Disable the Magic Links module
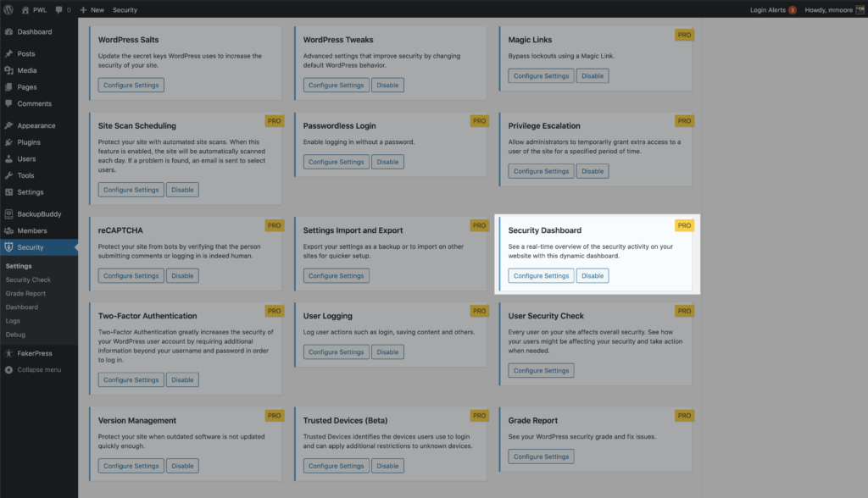 (x=593, y=76)
